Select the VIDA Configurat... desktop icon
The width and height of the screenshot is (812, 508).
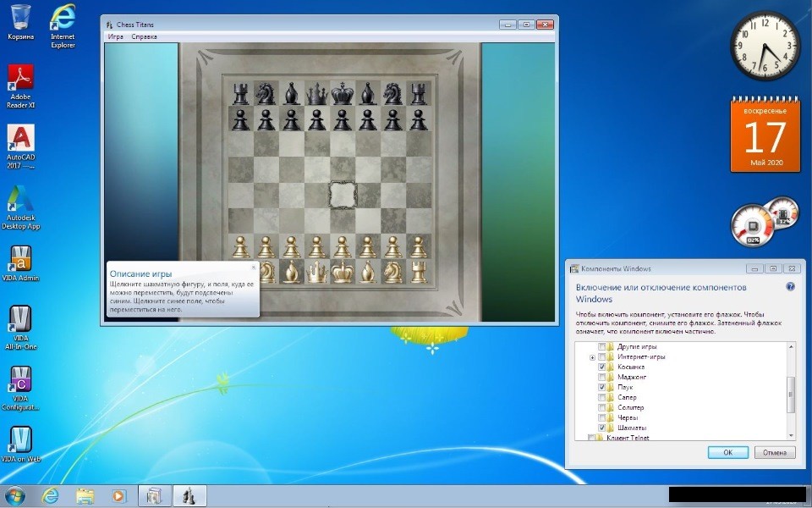point(20,389)
